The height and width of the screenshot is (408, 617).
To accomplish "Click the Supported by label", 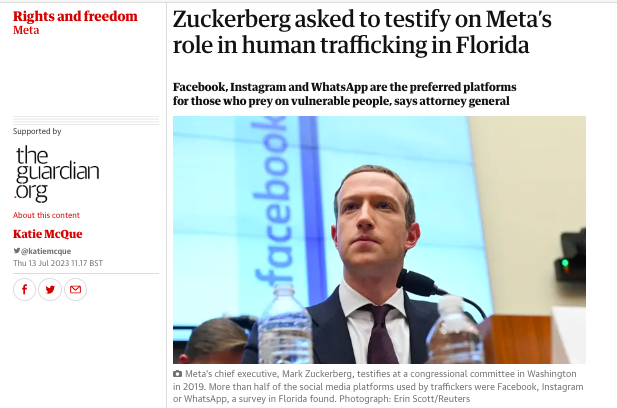I will coord(37,131).
